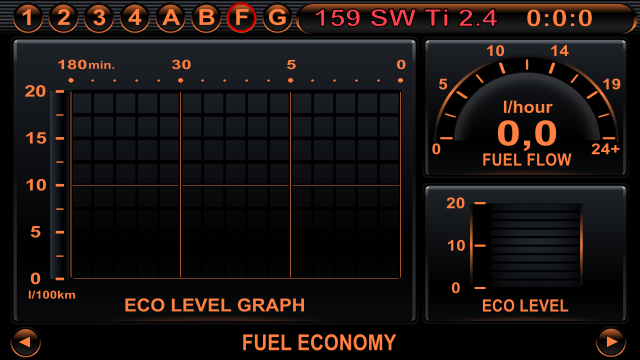Viewport: 640px width, 360px height.
Task: Advance to next screen with right arrow
Action: (611, 342)
